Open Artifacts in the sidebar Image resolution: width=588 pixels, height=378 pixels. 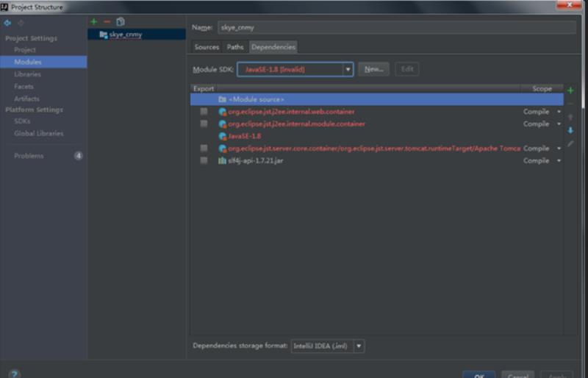tap(26, 99)
